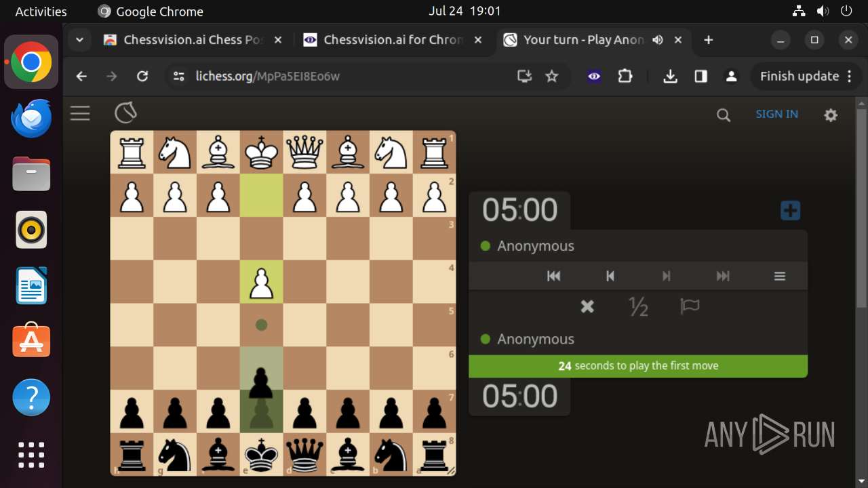Open the clock and calendar Jul 24 19:01
868x488 pixels.
[x=465, y=11]
